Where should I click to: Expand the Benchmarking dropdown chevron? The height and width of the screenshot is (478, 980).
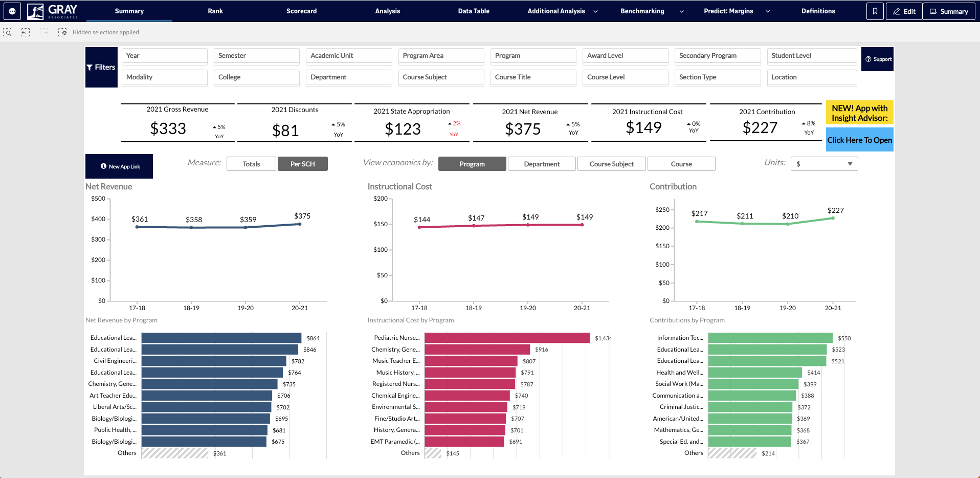click(681, 11)
